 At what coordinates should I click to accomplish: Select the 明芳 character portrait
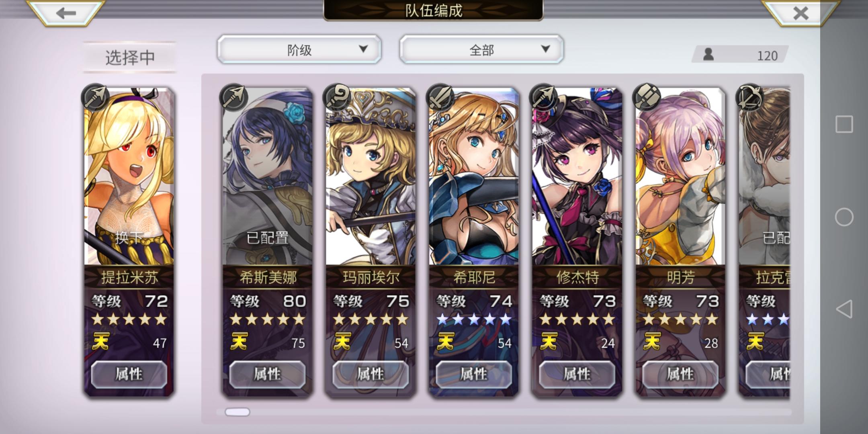[680, 177]
